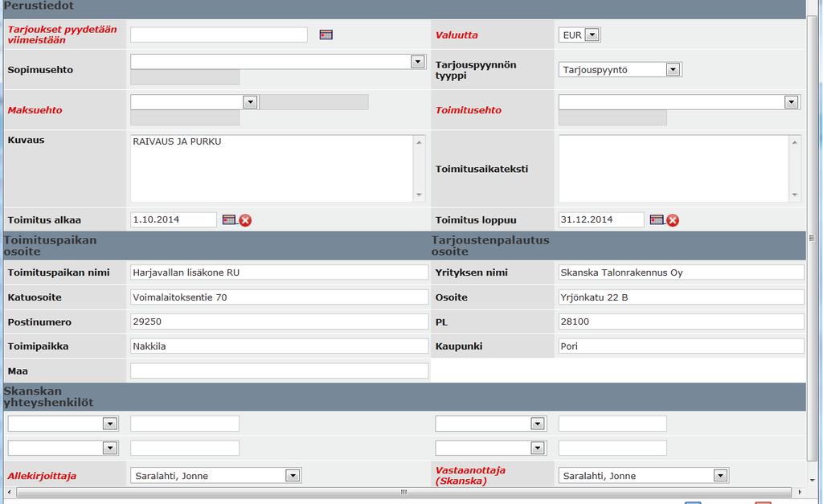Click the horizontal scrollbar thumb
This screenshot has height=504, width=823.
pos(403,492)
